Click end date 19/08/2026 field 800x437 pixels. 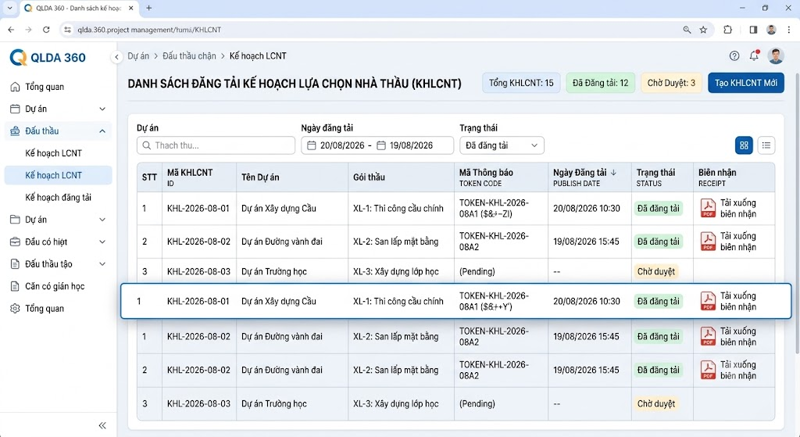(x=411, y=146)
